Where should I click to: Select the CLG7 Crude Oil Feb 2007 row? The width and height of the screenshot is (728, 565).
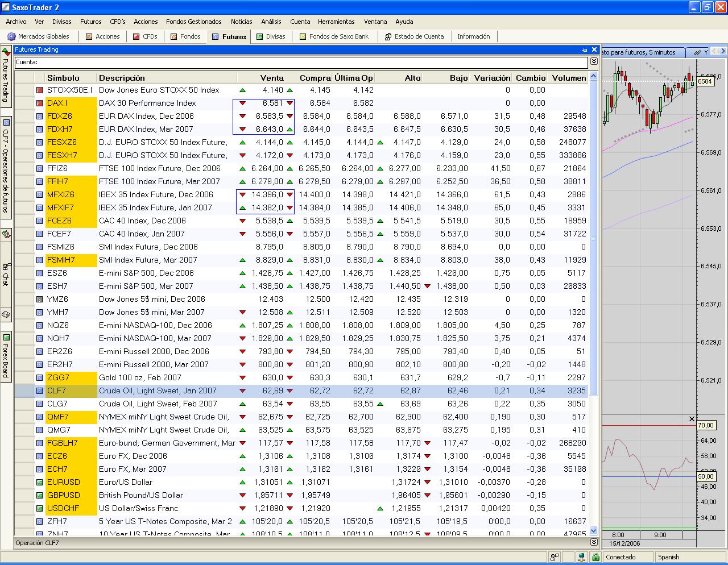300,404
